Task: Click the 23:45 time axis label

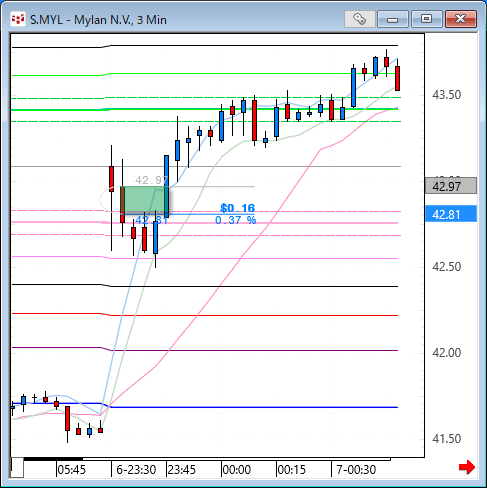Action: pos(182,470)
